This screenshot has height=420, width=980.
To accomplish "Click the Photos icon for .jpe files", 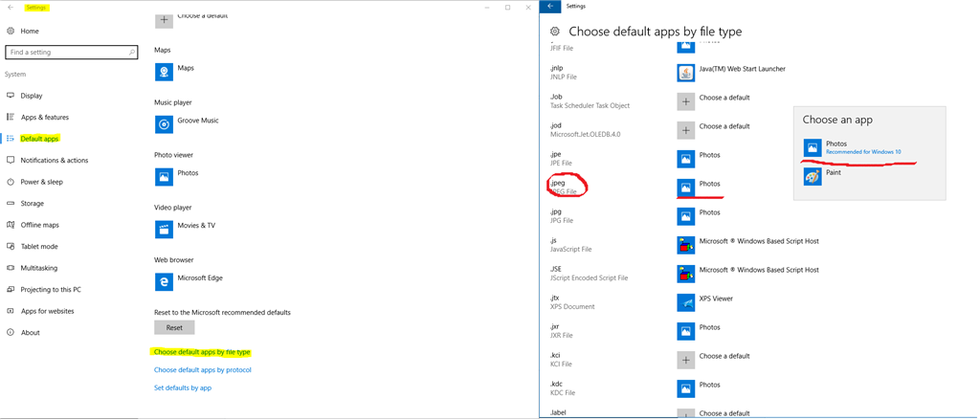I will (686, 160).
